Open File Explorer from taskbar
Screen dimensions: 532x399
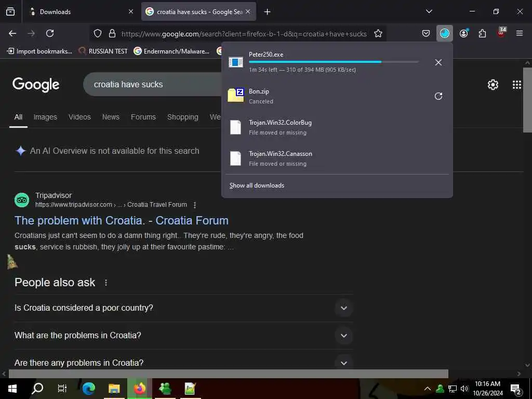point(114,389)
